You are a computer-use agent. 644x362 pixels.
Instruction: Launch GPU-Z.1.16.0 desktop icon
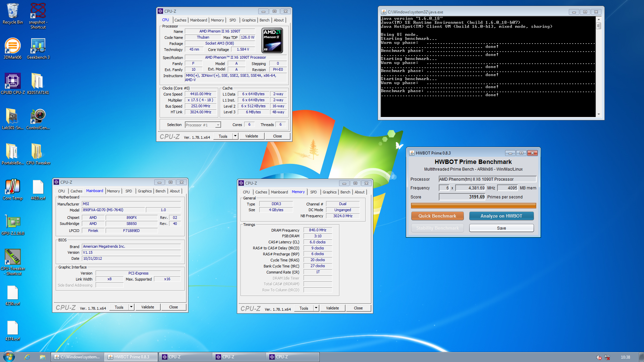(x=12, y=225)
